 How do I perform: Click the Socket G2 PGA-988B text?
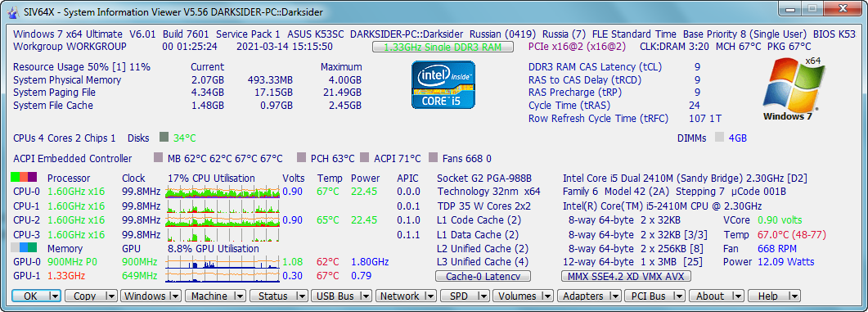coord(484,178)
